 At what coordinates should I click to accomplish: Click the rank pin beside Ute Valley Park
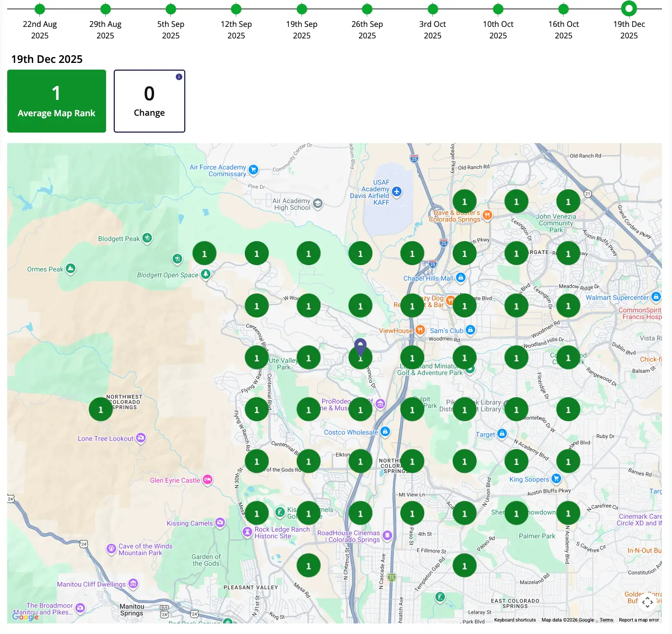click(x=257, y=357)
